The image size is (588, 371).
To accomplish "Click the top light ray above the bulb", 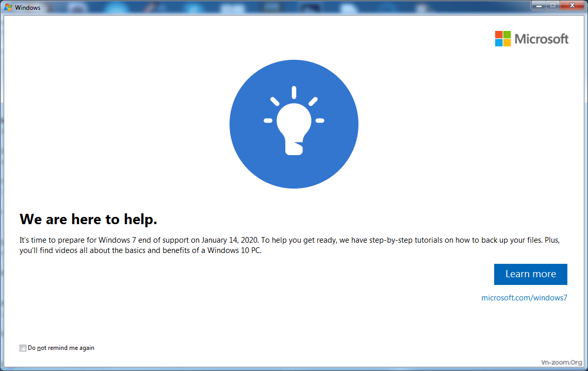I will tap(294, 92).
